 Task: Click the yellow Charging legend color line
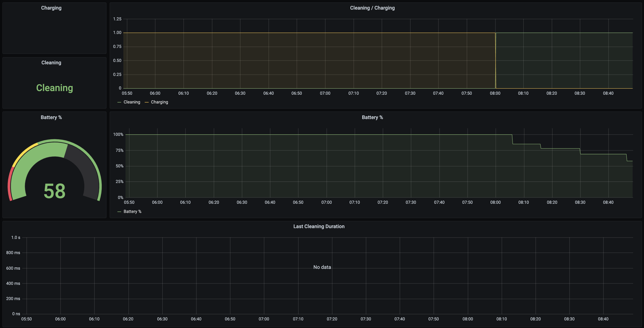tap(146, 102)
